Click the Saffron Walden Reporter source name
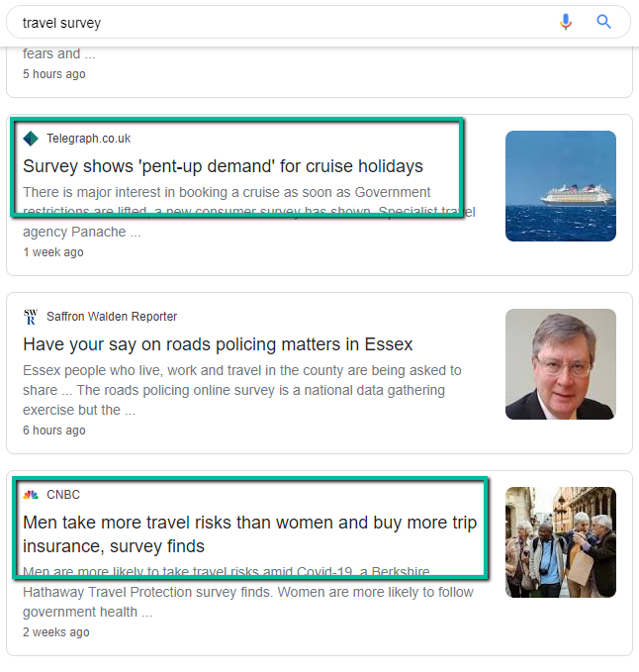Screen dimensions: 639x672 tap(112, 317)
